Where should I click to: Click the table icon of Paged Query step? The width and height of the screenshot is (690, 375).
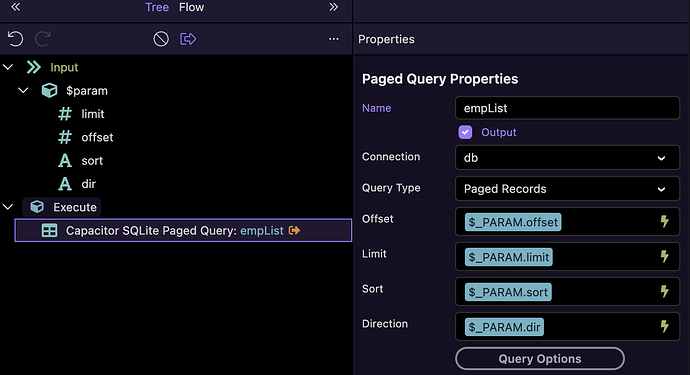(49, 231)
